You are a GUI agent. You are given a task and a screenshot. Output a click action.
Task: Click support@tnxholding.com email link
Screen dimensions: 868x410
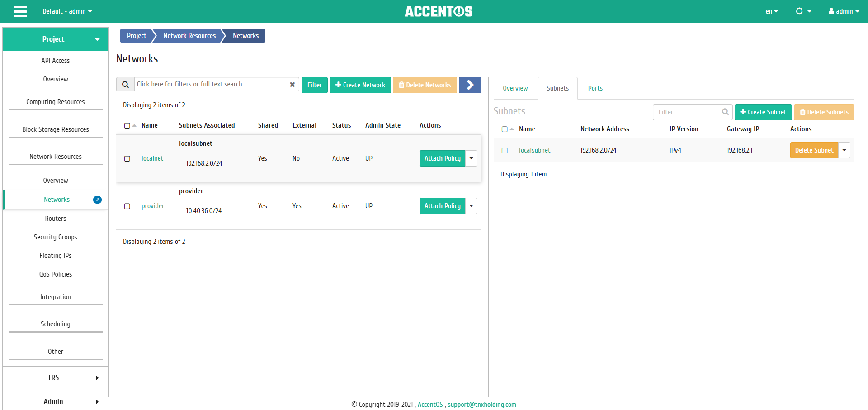tap(482, 405)
